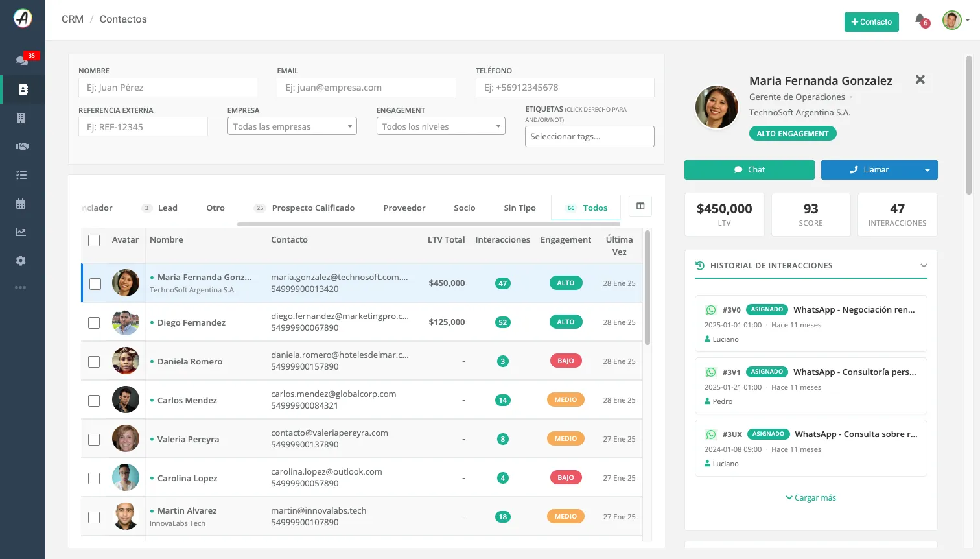The width and height of the screenshot is (980, 559).
Task: Open the Engagement 'Todos los niveles' dropdown
Action: tap(441, 126)
